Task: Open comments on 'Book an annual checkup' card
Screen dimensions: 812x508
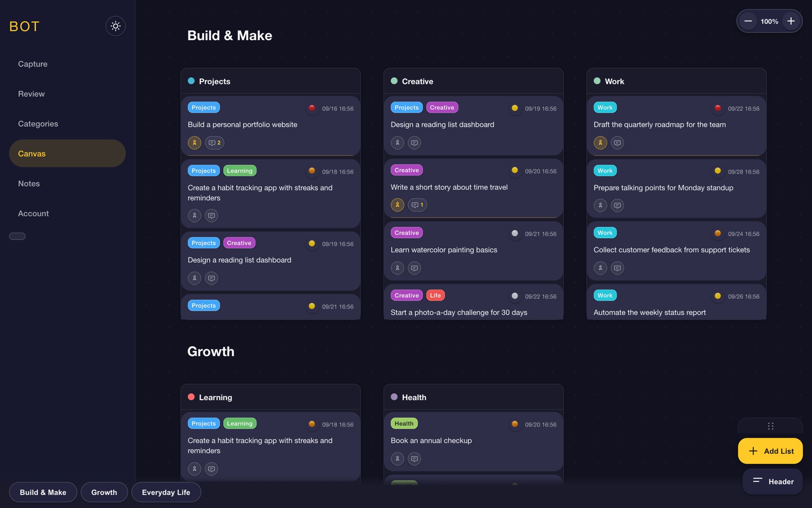Action: point(415,459)
